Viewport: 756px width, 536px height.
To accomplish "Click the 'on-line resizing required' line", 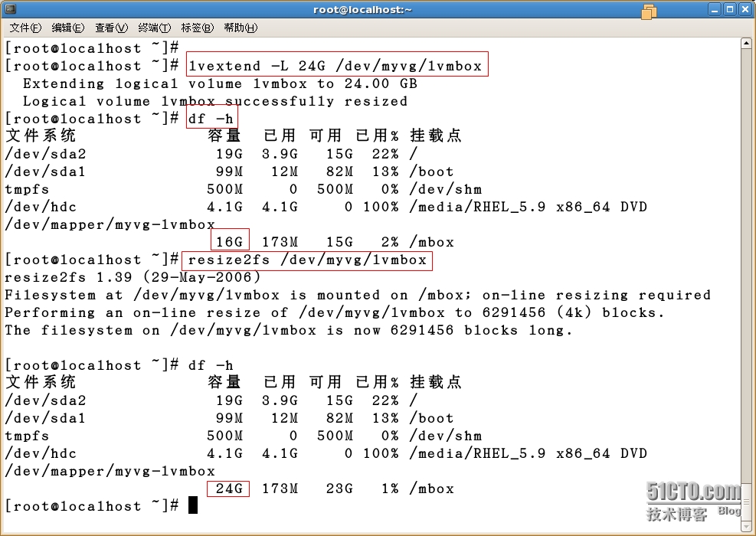I will [x=358, y=295].
